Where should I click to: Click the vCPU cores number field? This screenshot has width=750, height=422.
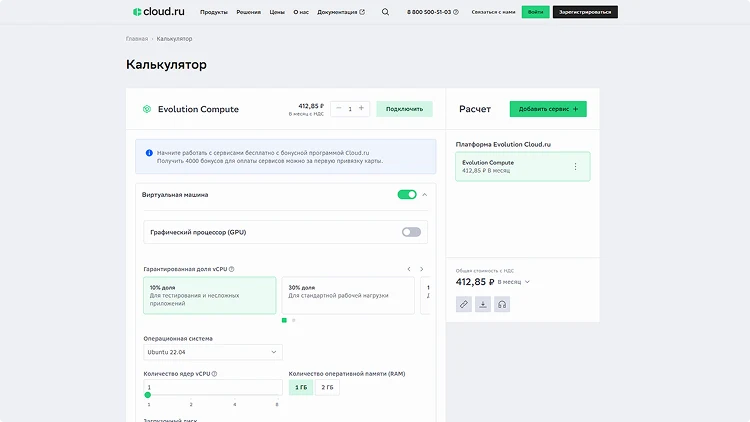point(213,387)
